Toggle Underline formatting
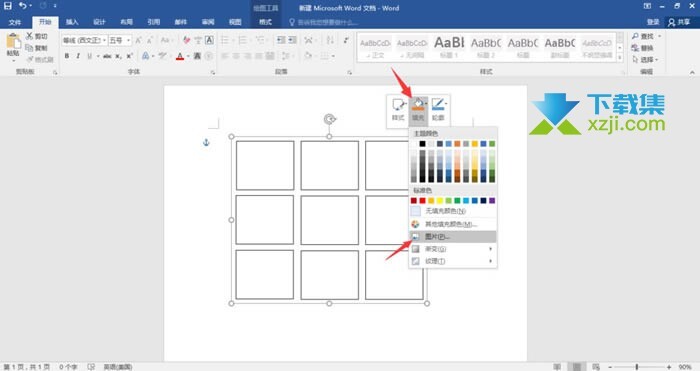700x371 pixels. click(x=89, y=56)
